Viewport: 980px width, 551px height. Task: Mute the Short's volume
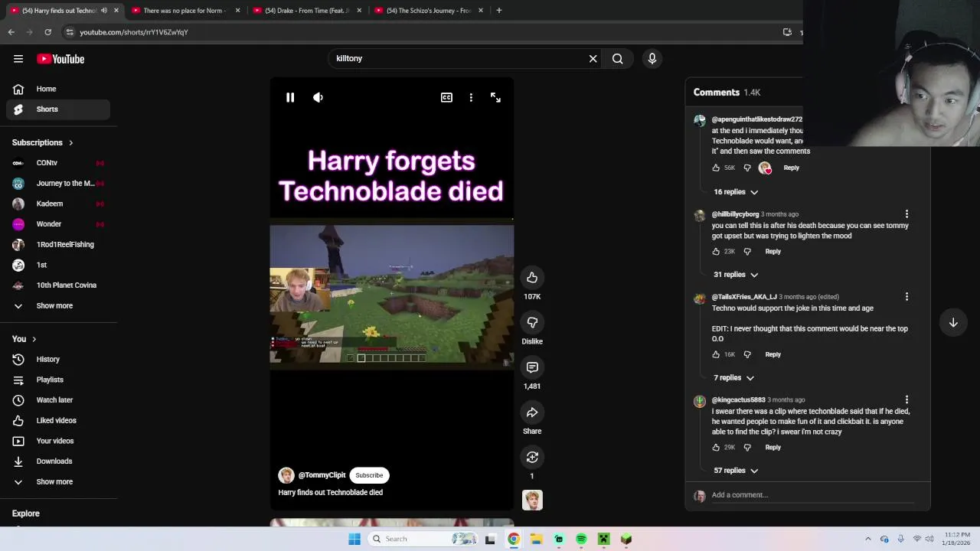(318, 97)
